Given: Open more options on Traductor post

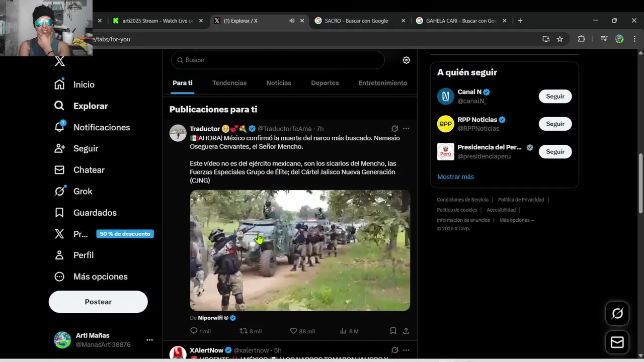Looking at the screenshot, I should (x=406, y=129).
